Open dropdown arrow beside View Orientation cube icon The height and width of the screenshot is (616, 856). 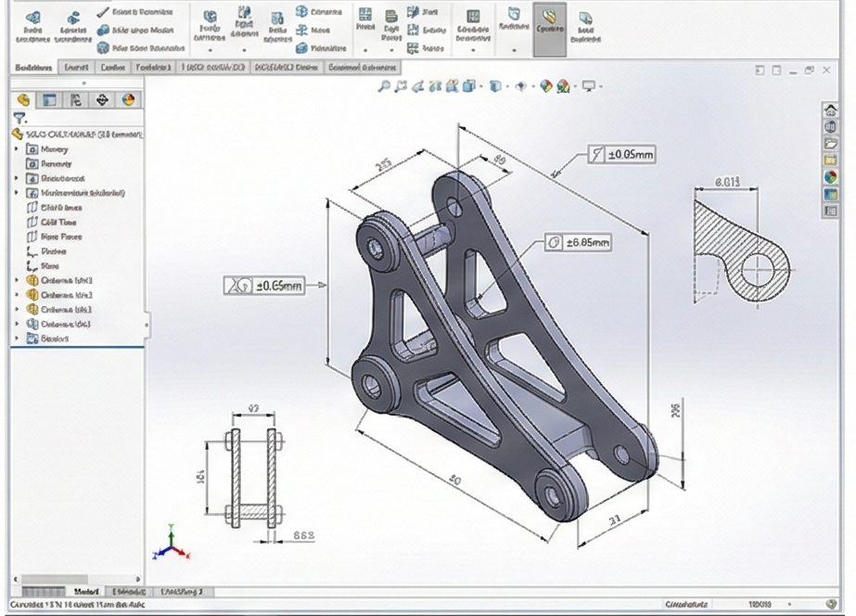(x=480, y=86)
